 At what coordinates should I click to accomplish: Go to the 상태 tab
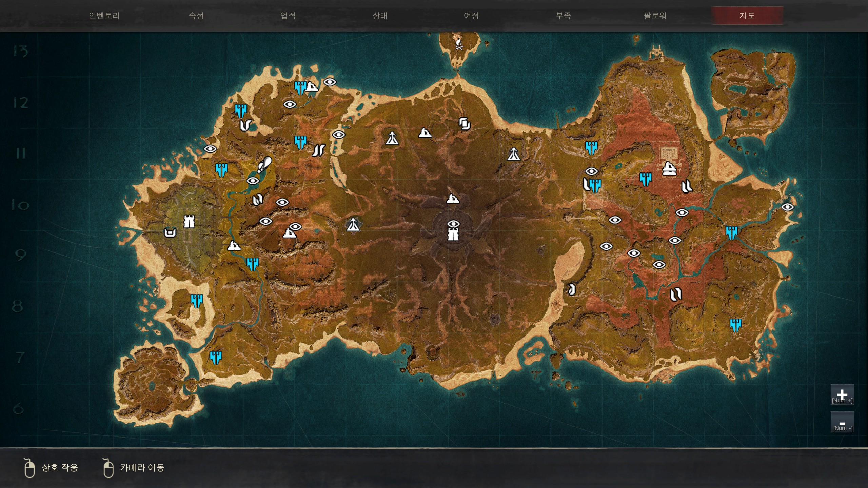tap(380, 16)
